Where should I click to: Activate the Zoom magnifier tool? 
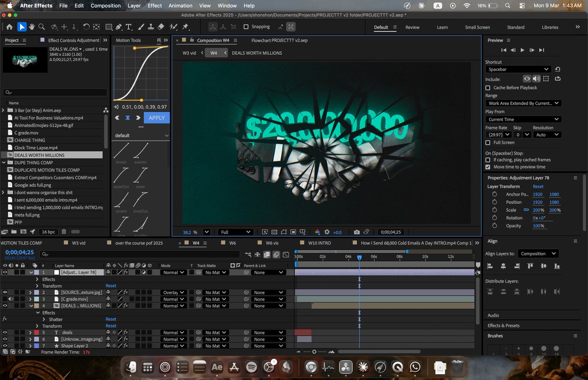click(42, 27)
